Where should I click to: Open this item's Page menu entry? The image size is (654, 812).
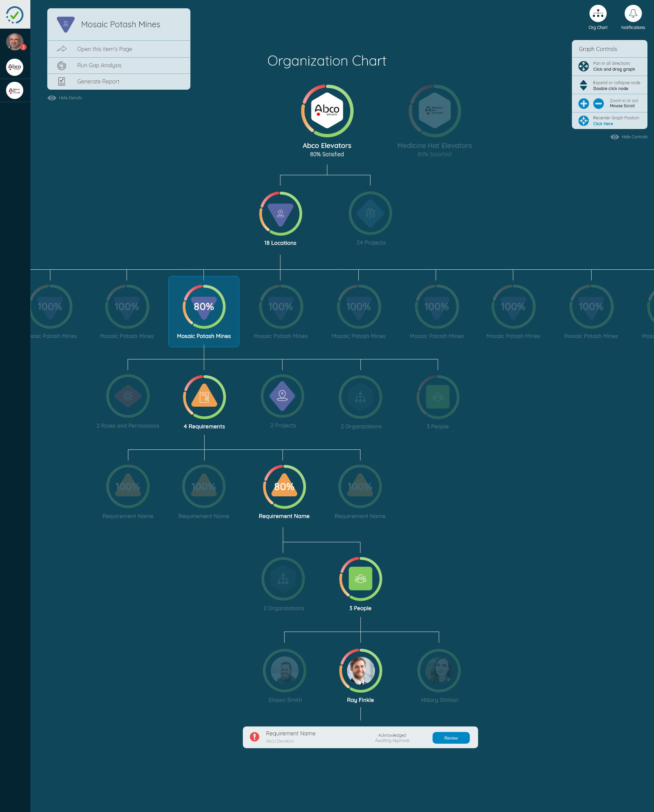119,49
